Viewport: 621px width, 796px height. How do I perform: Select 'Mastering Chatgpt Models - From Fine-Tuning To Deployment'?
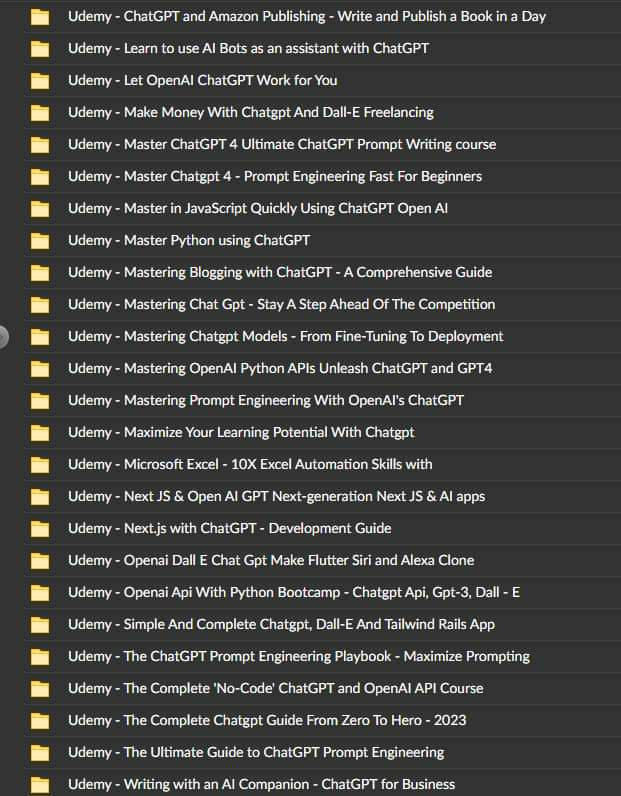(285, 336)
